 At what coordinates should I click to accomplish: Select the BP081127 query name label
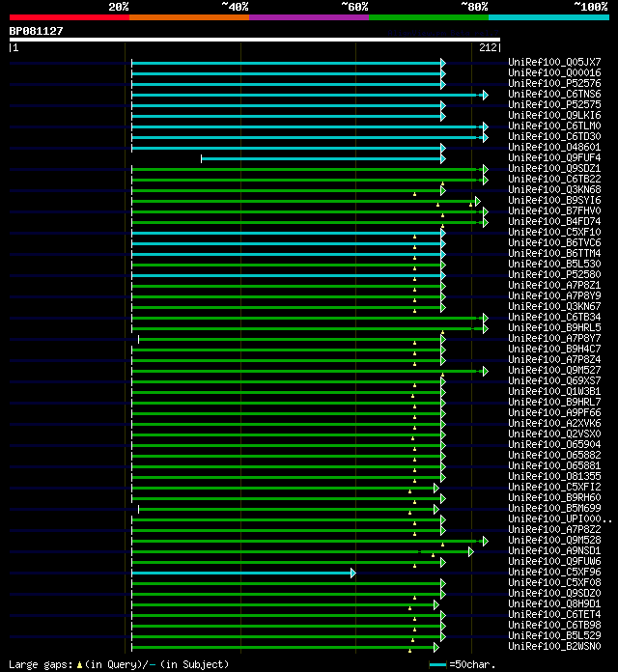click(x=36, y=31)
